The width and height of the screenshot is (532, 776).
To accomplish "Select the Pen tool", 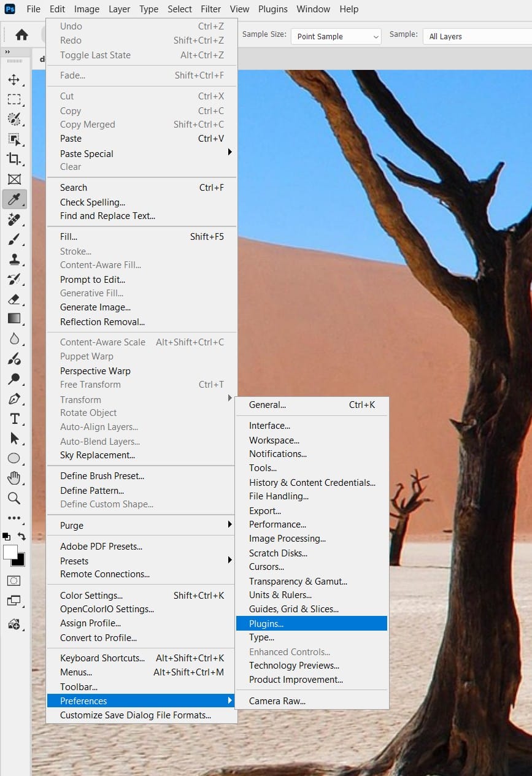I will tap(14, 399).
